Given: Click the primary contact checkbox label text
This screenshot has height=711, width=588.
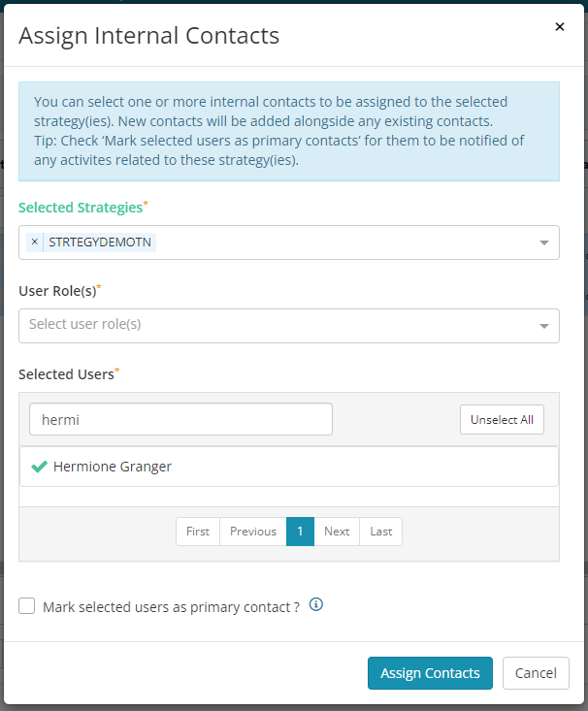Looking at the screenshot, I should [171, 607].
